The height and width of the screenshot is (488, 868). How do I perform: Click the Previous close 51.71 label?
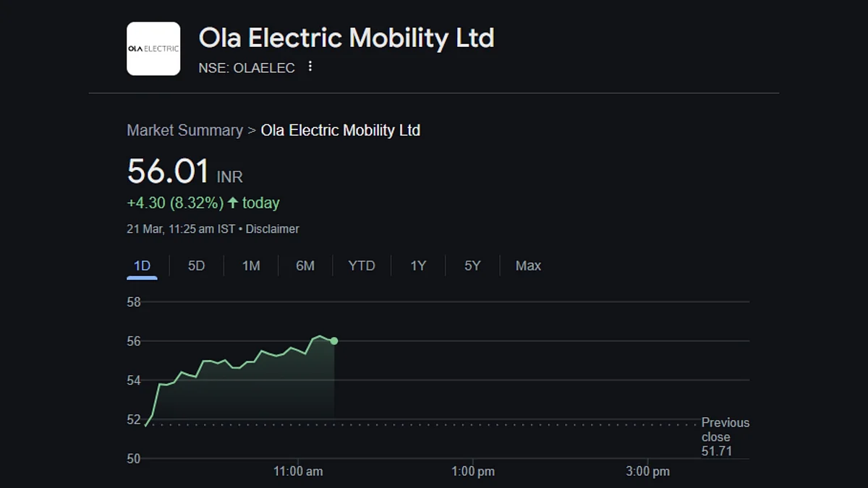click(x=726, y=437)
